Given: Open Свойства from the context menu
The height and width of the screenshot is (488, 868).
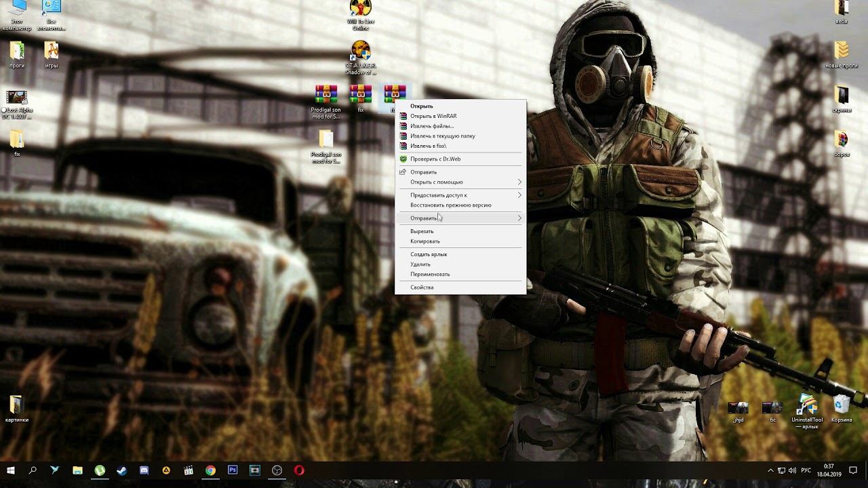Looking at the screenshot, I should pyautogui.click(x=460, y=287).
